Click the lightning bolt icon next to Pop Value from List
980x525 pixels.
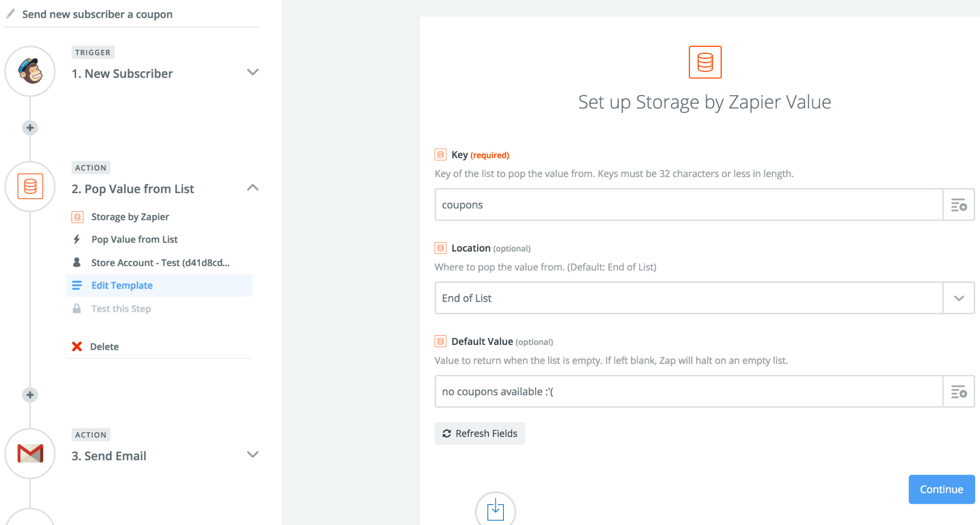point(77,239)
